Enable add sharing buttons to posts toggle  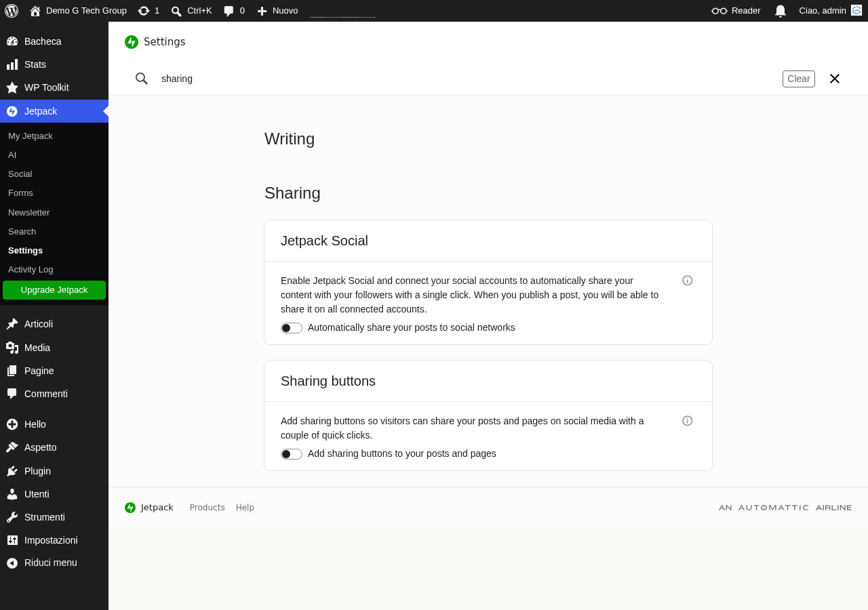coord(292,454)
